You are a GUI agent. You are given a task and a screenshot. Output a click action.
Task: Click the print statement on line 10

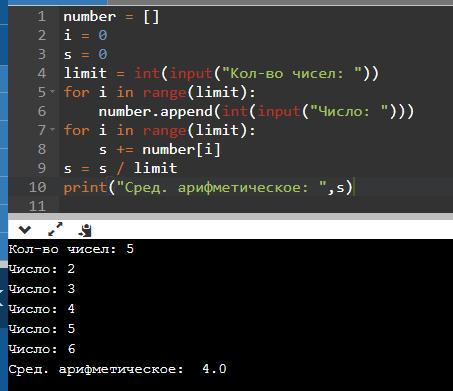click(208, 187)
